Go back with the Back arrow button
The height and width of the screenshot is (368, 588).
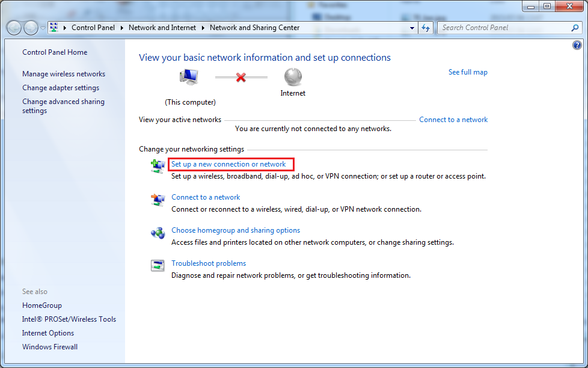(x=14, y=28)
